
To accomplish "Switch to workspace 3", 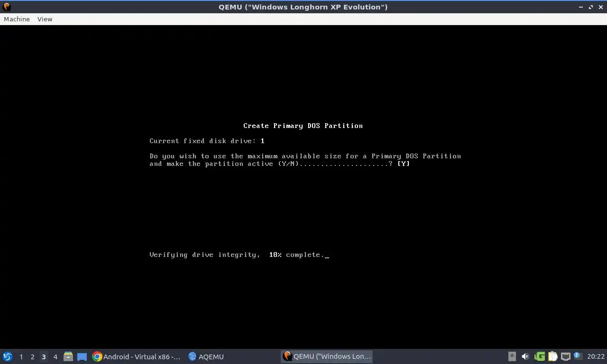I will (44, 356).
